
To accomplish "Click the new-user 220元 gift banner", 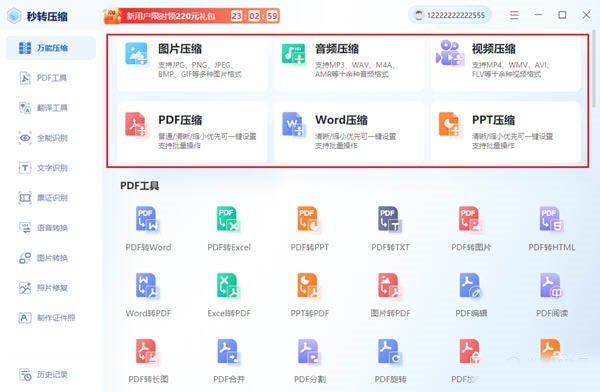I will pyautogui.click(x=191, y=16).
